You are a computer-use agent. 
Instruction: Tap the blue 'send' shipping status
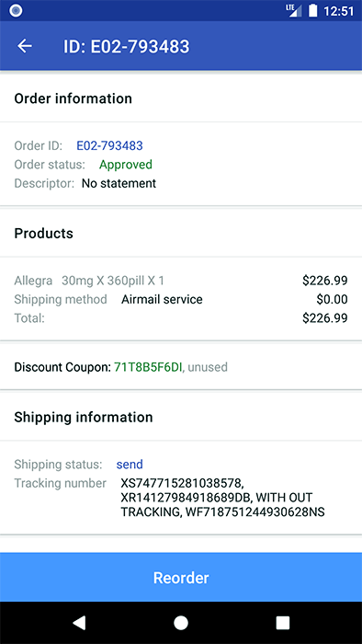pos(130,465)
